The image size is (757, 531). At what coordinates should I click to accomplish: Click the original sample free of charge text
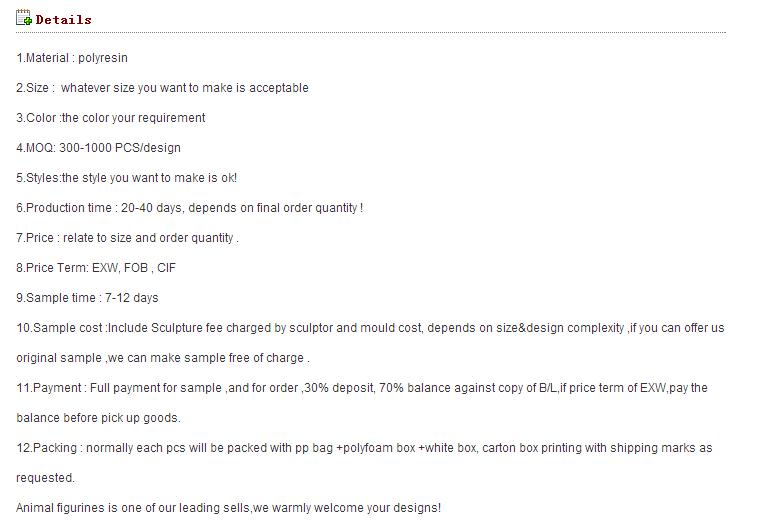(163, 358)
